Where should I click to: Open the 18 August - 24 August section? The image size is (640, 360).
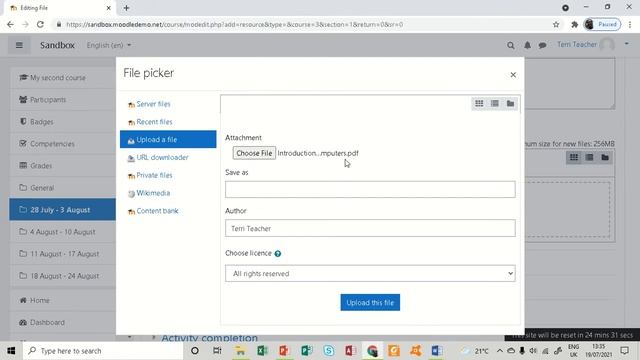(63, 276)
